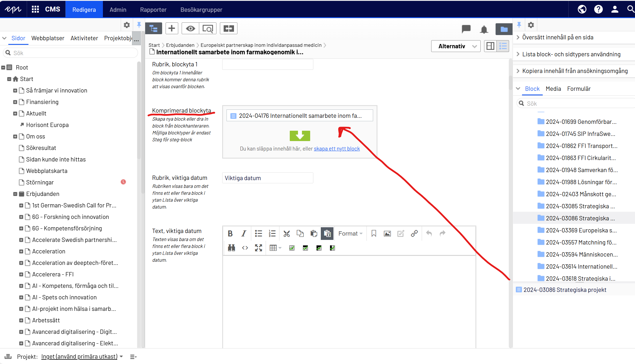Click the add new item icon
Viewport: 635px width, 364px height.
pos(172,28)
